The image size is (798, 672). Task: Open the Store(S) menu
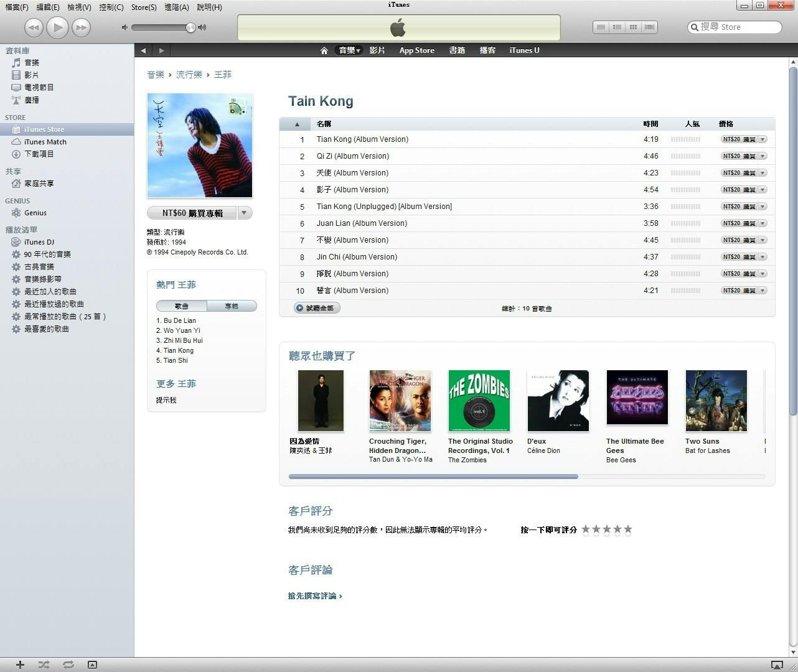[144, 7]
